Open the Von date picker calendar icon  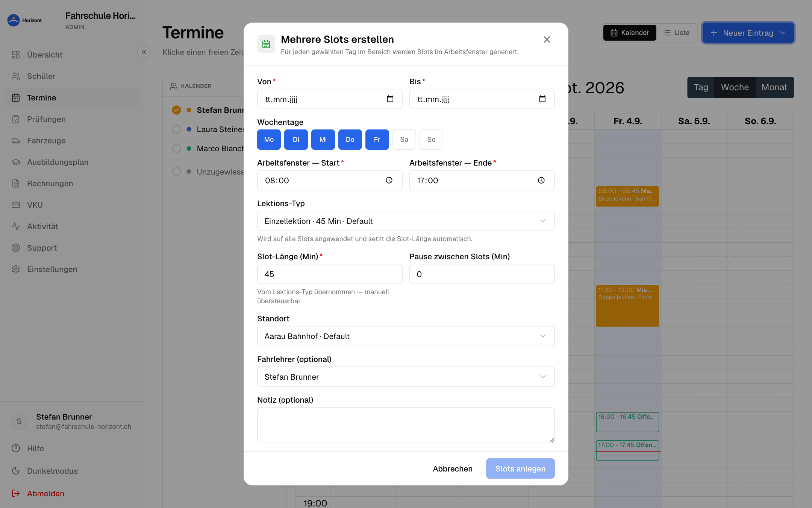point(390,99)
